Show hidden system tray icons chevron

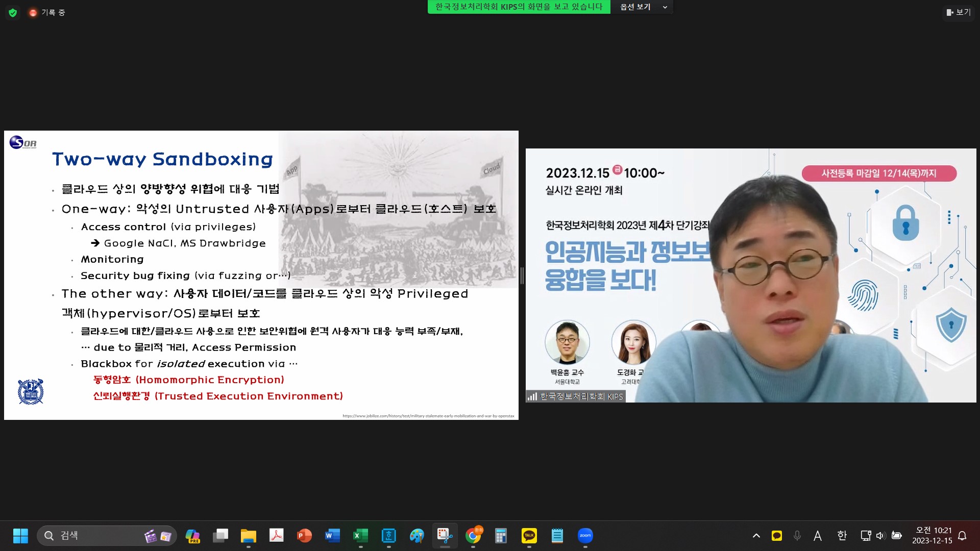coord(756,536)
